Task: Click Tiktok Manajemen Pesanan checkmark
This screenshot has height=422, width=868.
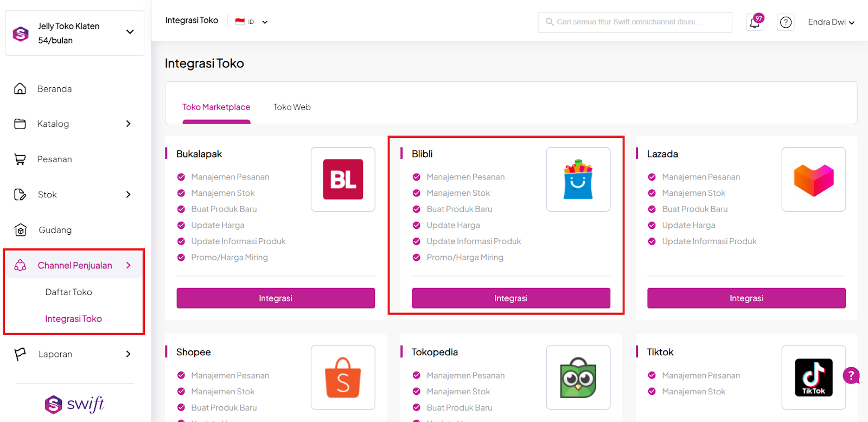Action: pyautogui.click(x=652, y=375)
